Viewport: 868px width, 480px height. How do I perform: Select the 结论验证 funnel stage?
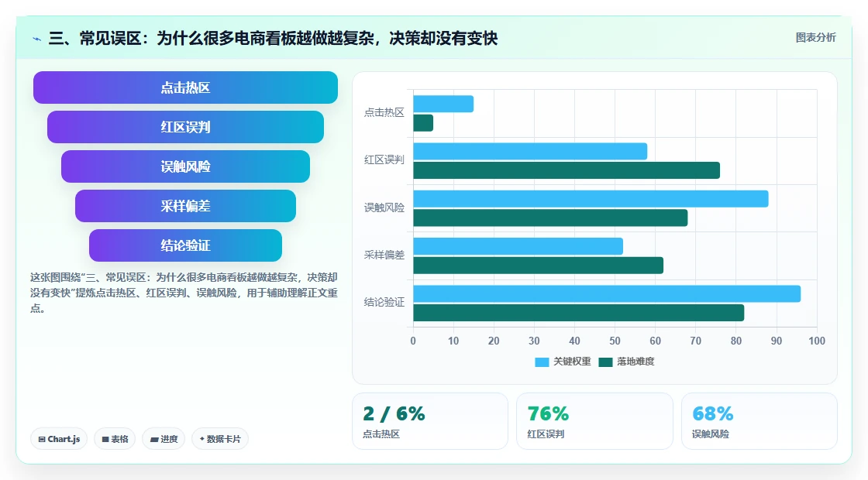point(185,245)
